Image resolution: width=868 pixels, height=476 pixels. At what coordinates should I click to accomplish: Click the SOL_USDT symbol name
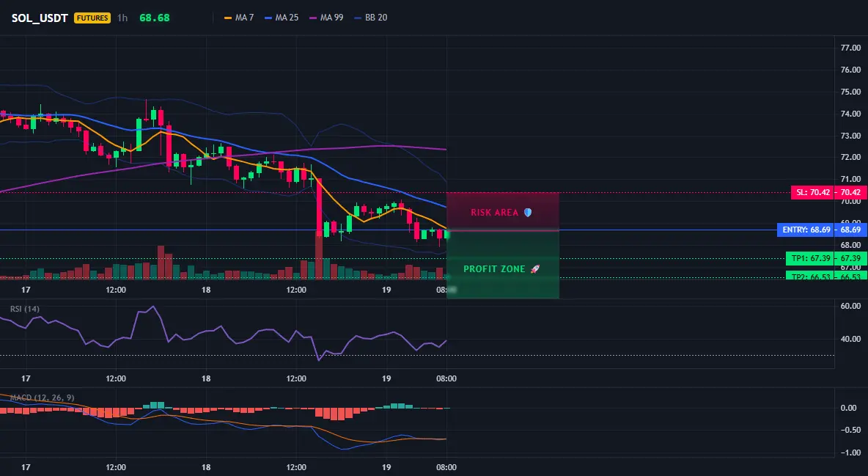click(40, 18)
